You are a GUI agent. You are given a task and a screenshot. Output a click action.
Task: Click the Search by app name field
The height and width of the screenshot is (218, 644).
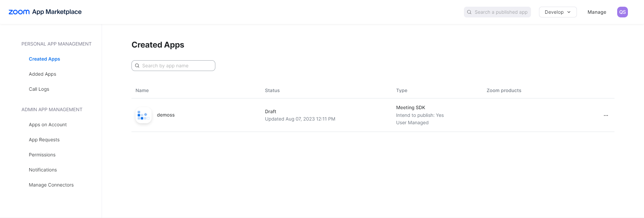pos(177,66)
